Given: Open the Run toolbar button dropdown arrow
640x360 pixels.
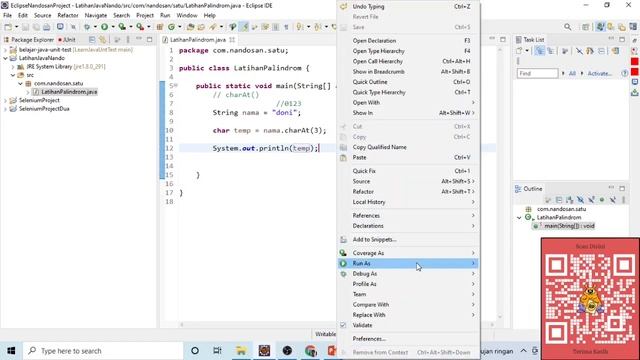Looking at the screenshot, I should click(x=113, y=27).
